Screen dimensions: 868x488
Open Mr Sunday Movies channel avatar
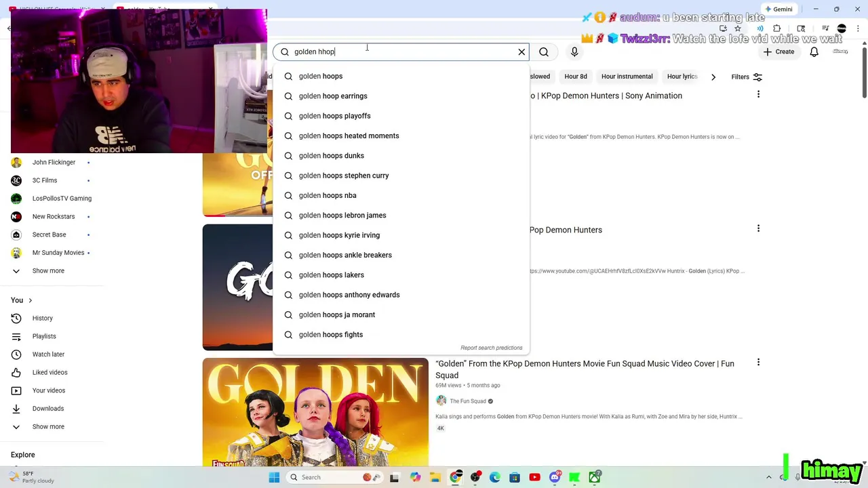click(x=16, y=253)
